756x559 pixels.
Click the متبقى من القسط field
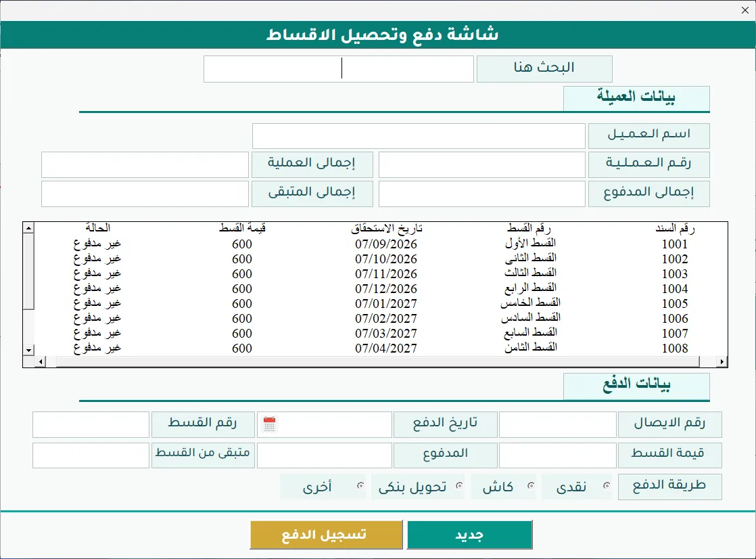(x=91, y=455)
